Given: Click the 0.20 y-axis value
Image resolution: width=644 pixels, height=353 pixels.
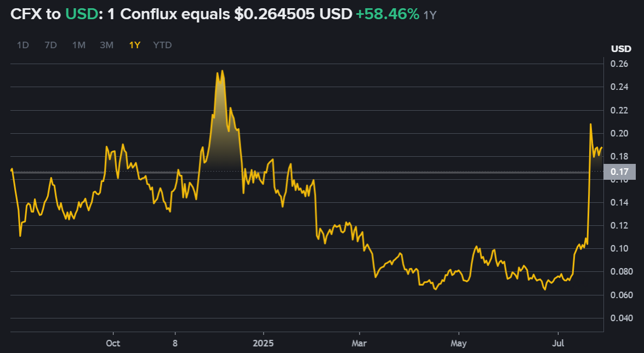Looking at the screenshot, I should click(x=619, y=133).
